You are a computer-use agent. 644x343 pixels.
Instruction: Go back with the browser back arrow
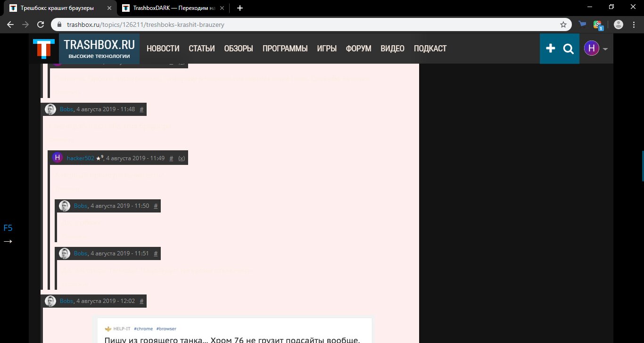[10, 24]
